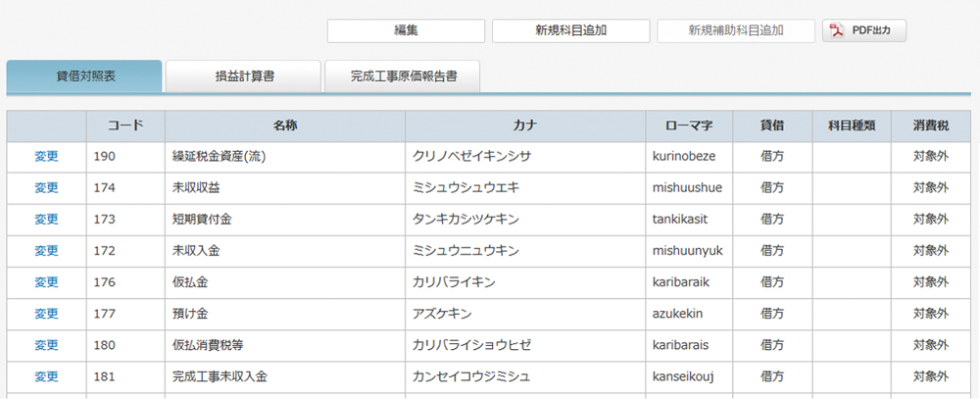
Task: Click the カナ column header
Action: click(525, 125)
